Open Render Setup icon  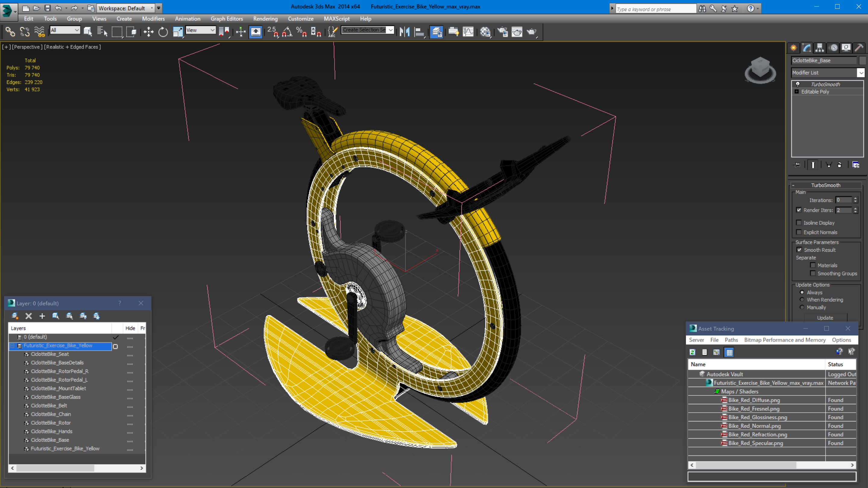(x=502, y=32)
